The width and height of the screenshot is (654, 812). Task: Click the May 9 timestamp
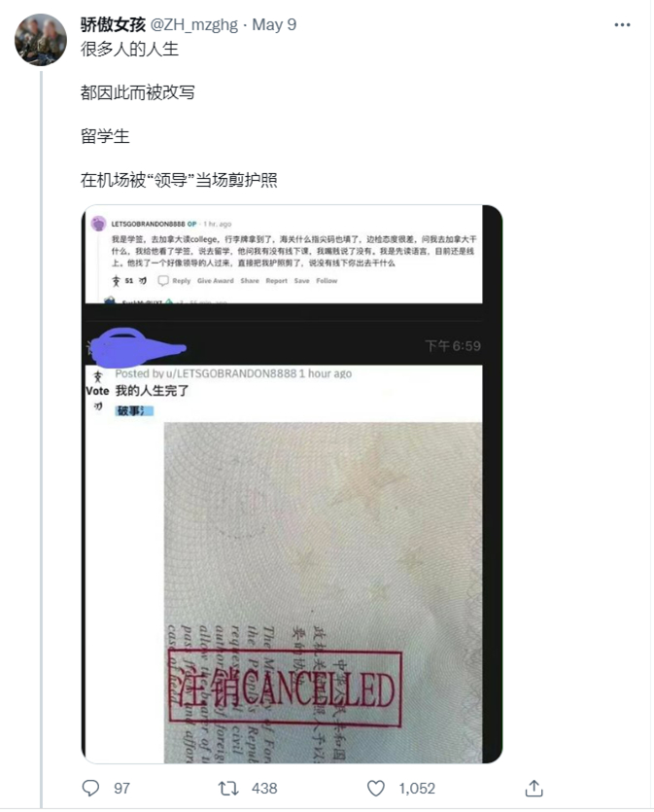274,24
